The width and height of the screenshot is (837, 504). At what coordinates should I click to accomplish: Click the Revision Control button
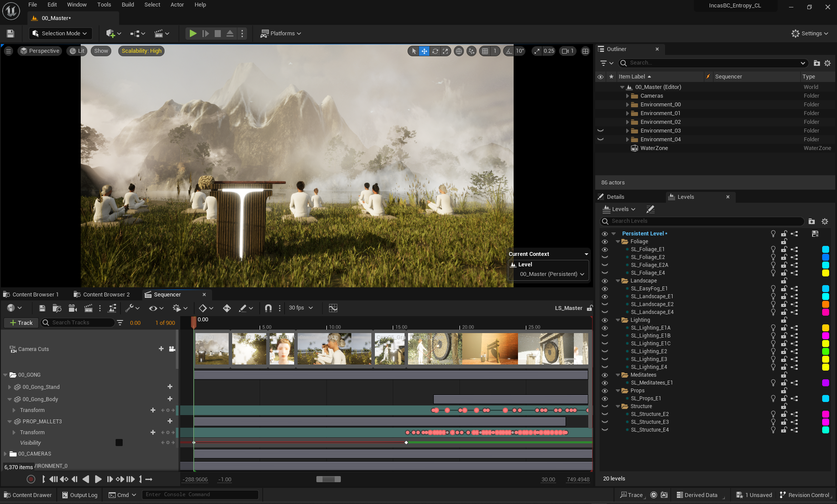click(x=804, y=495)
